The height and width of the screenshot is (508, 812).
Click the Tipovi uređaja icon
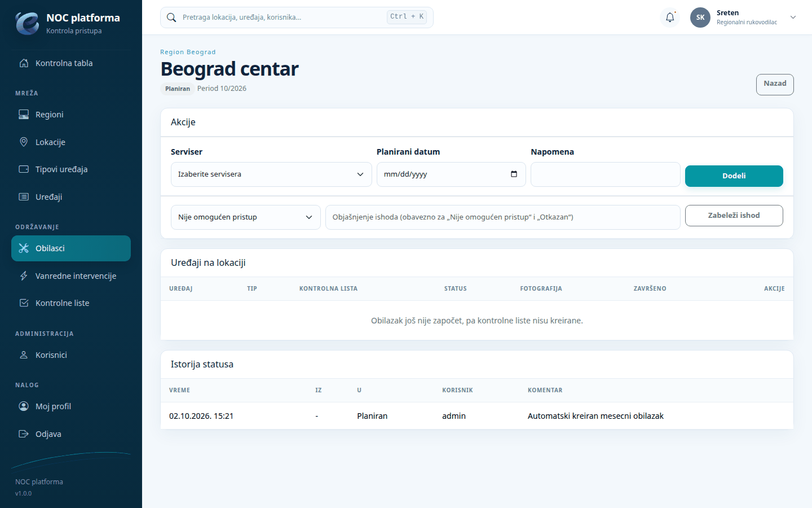tap(24, 169)
